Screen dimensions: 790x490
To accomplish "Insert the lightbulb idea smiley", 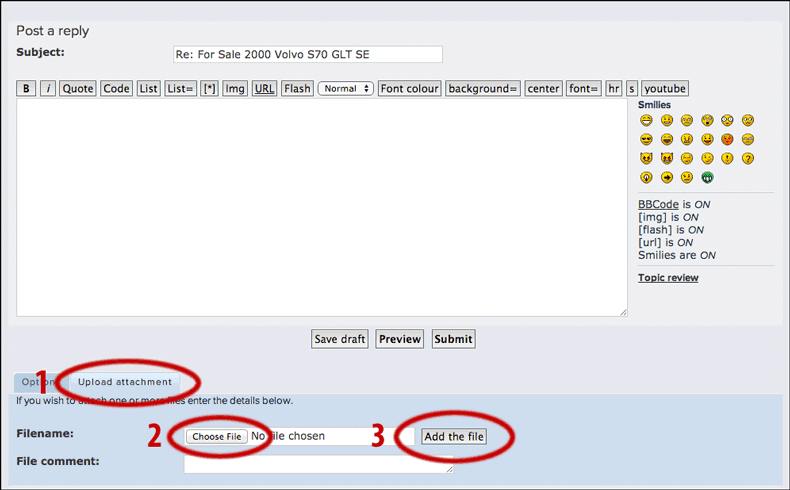I will [x=646, y=178].
